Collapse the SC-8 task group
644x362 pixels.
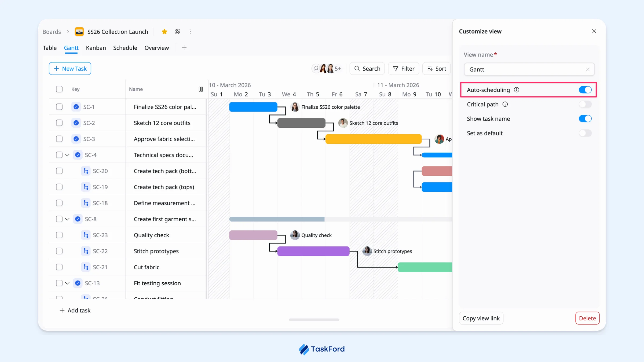tap(67, 219)
